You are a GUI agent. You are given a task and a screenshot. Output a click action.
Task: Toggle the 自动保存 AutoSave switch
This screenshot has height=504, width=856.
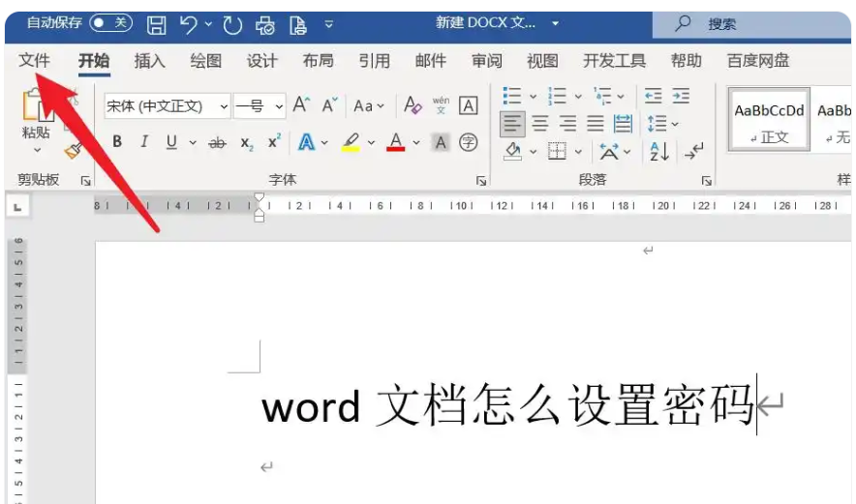click(110, 22)
